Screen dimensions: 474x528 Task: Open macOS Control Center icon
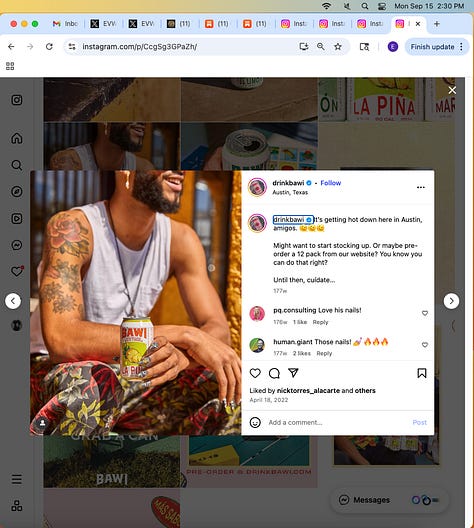(x=382, y=6)
